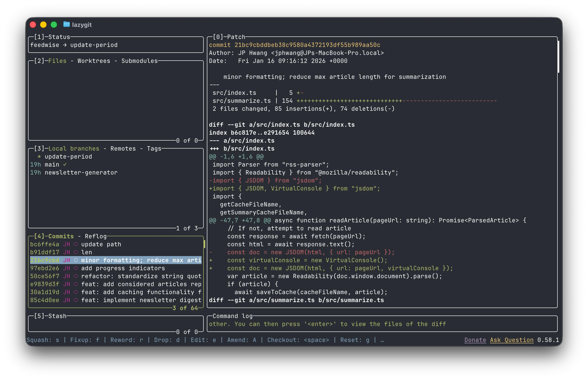Screen dimensions: 588x380
Task: Select the newsletter-generator branch
Action: (81, 173)
